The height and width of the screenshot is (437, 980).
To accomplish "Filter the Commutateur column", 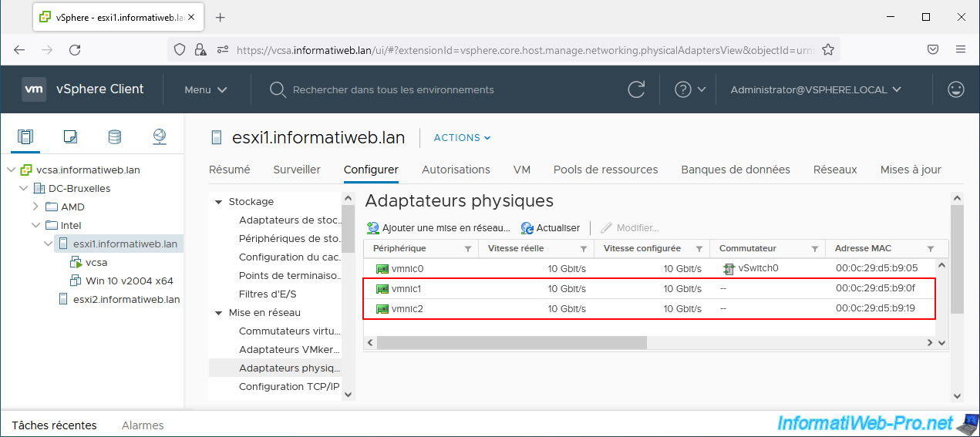I will (815, 249).
